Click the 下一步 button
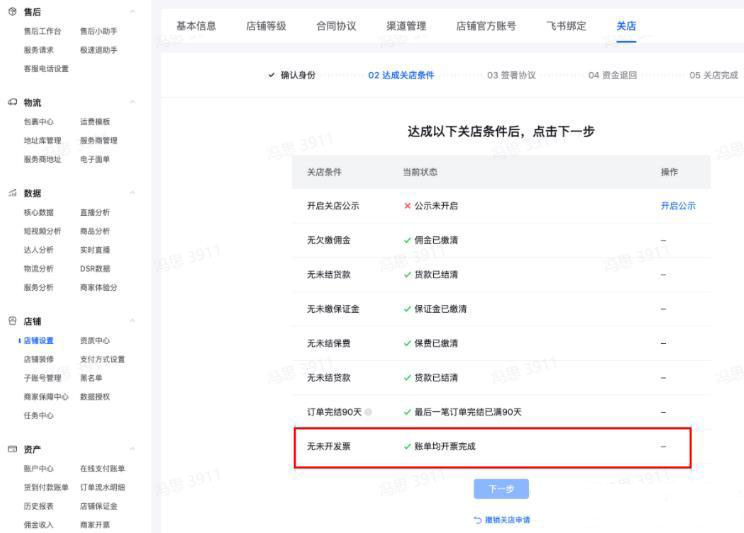The width and height of the screenshot is (744, 533). click(x=501, y=489)
